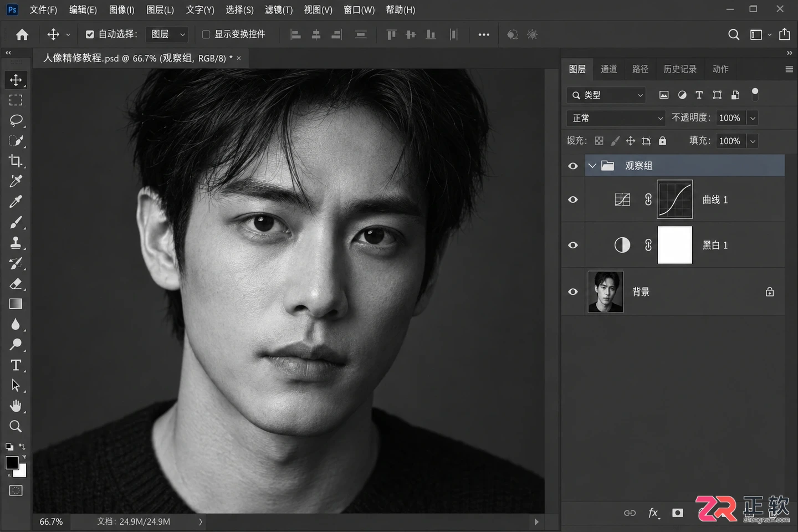
Task: Click the share icon at top right
Action: tap(785, 34)
